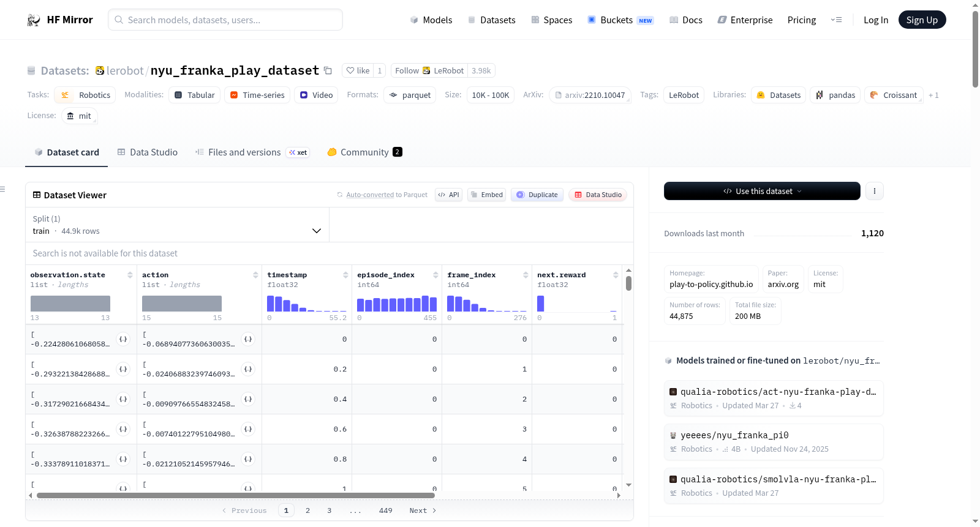Open the Community tab

364,152
